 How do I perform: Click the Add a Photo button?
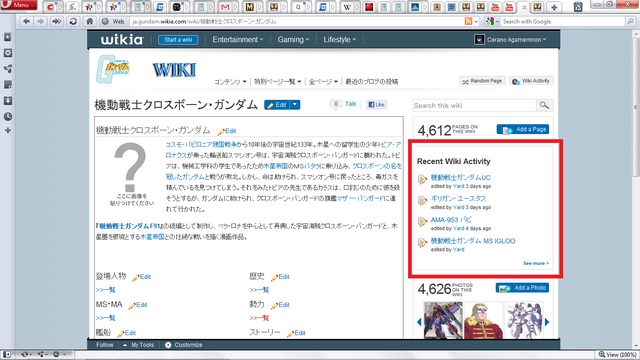522,288
